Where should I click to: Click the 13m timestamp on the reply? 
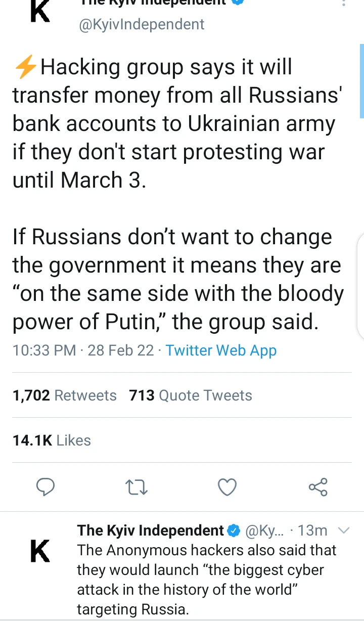312,530
